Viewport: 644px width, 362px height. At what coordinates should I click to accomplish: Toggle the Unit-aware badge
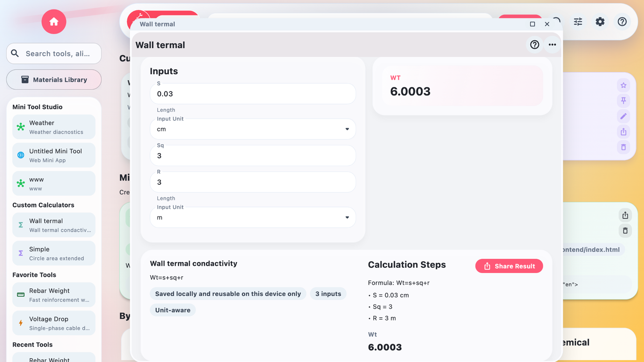coord(173,310)
